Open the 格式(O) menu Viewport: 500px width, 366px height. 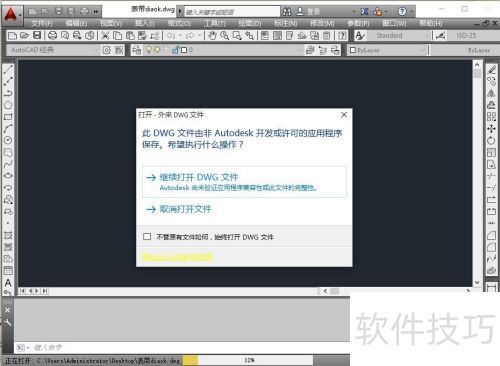tap(179, 23)
